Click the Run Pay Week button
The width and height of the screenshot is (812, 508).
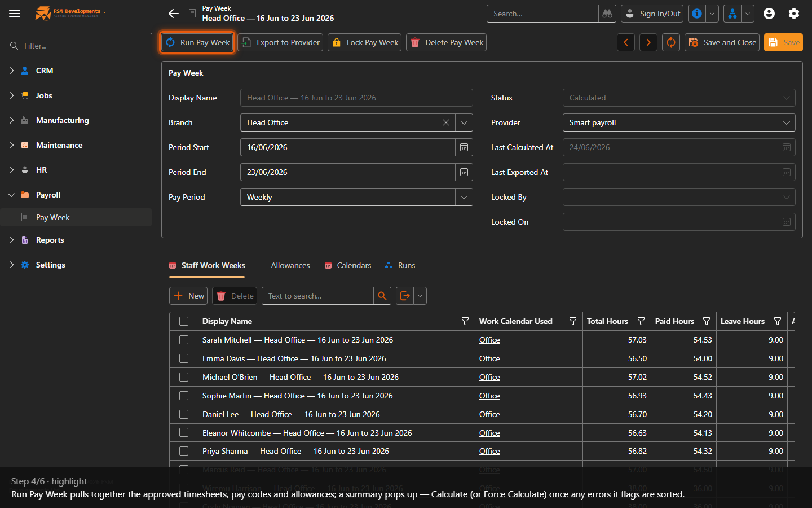[197, 42]
